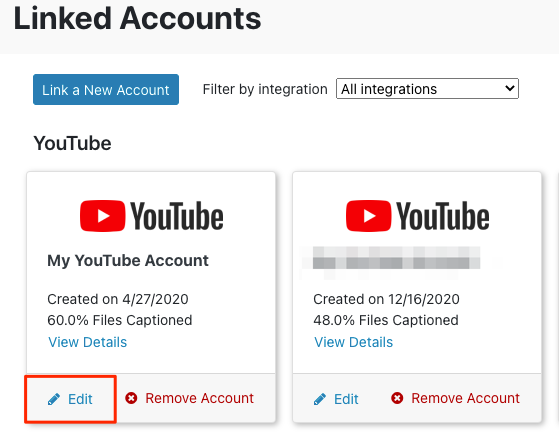This screenshot has width=559, height=448.
Task: Click the My YouTube Account title
Action: pyautogui.click(x=128, y=261)
